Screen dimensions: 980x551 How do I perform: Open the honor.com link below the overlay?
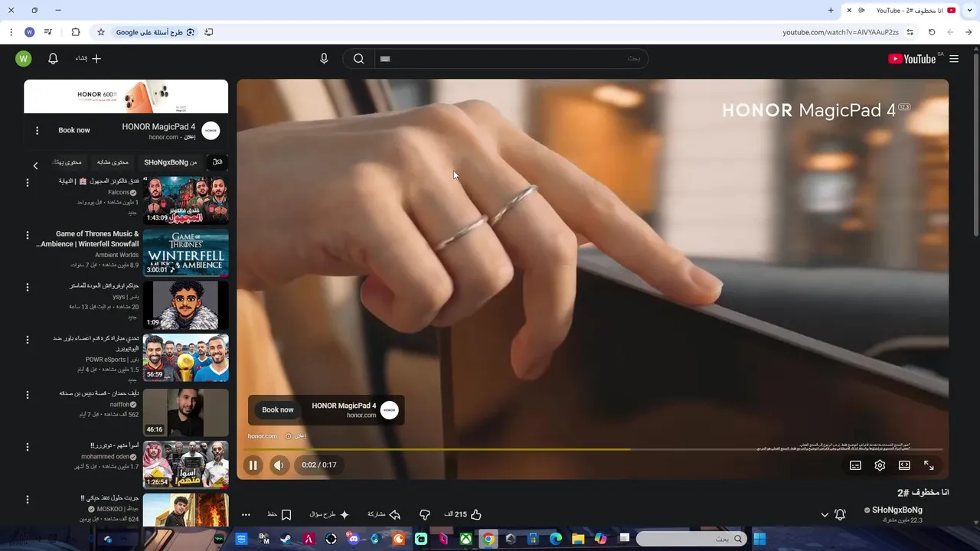pos(262,436)
